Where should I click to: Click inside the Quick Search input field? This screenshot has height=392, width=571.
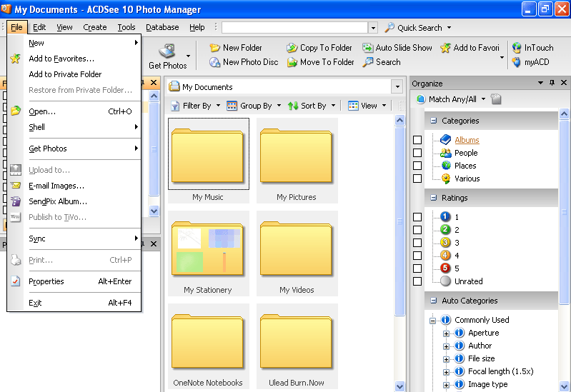295,27
